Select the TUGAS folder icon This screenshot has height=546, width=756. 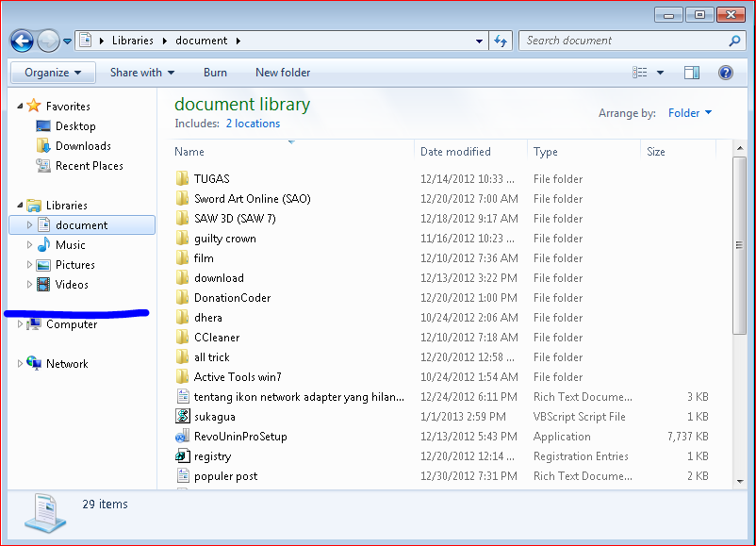pos(182,178)
